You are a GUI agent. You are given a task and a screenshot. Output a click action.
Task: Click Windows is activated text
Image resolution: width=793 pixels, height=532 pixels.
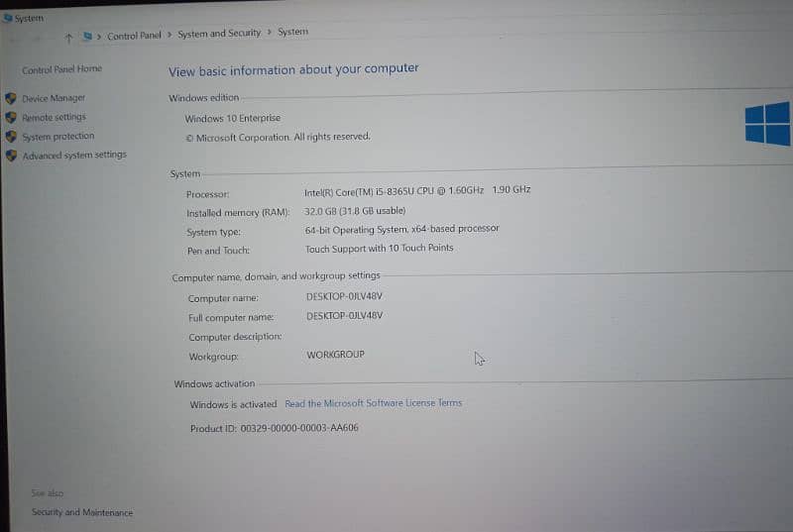tap(233, 404)
